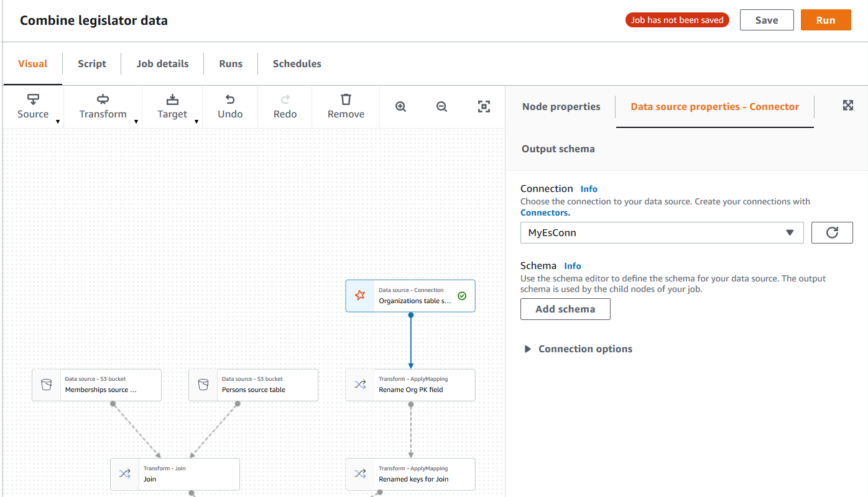The width and height of the screenshot is (868, 497).
Task: Zoom out of the job canvas
Action: 441,107
